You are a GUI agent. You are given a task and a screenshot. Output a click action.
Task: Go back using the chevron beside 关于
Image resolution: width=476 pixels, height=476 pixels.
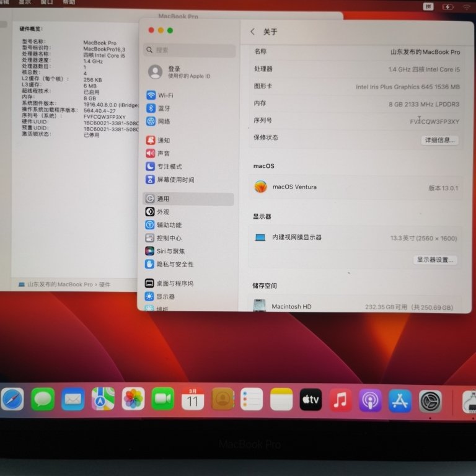tap(252, 32)
